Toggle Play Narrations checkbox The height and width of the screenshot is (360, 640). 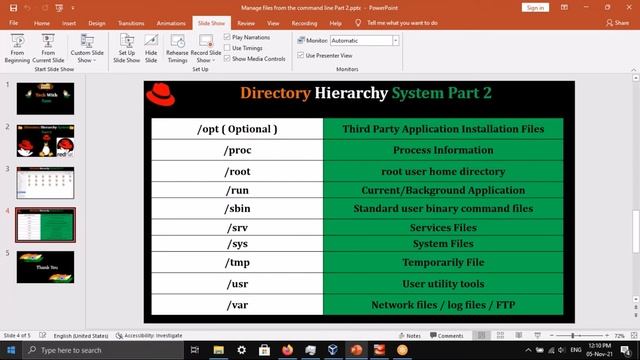[x=227, y=37]
